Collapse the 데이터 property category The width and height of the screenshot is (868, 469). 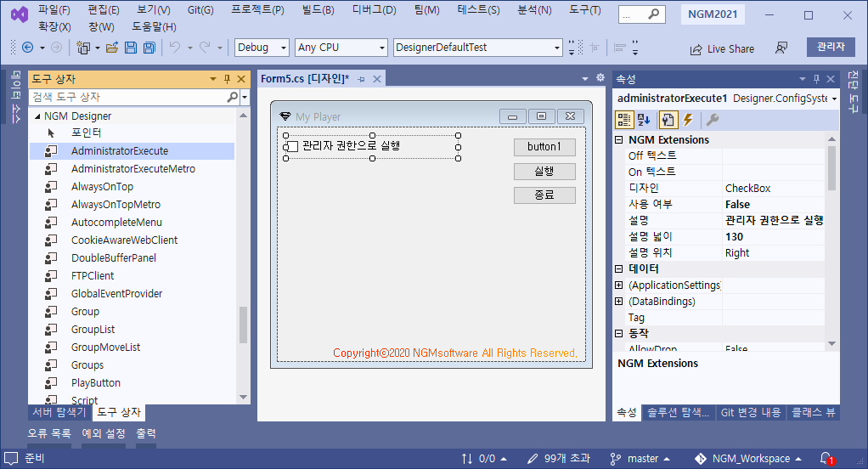pyautogui.click(x=619, y=269)
